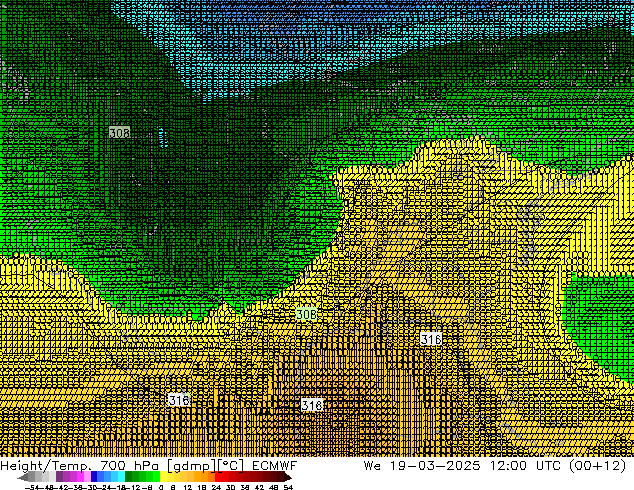Click the '700 hPa' level text
This screenshot has width=634, height=490.
(130, 465)
